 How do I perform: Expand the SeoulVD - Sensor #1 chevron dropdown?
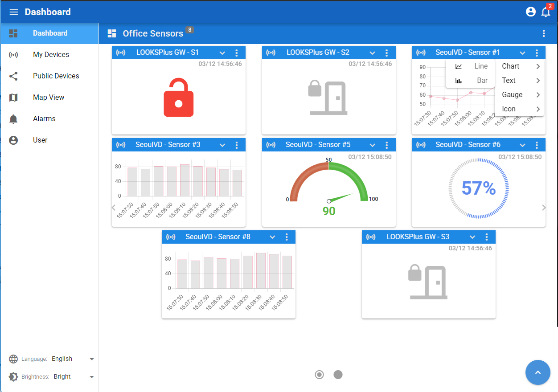522,53
